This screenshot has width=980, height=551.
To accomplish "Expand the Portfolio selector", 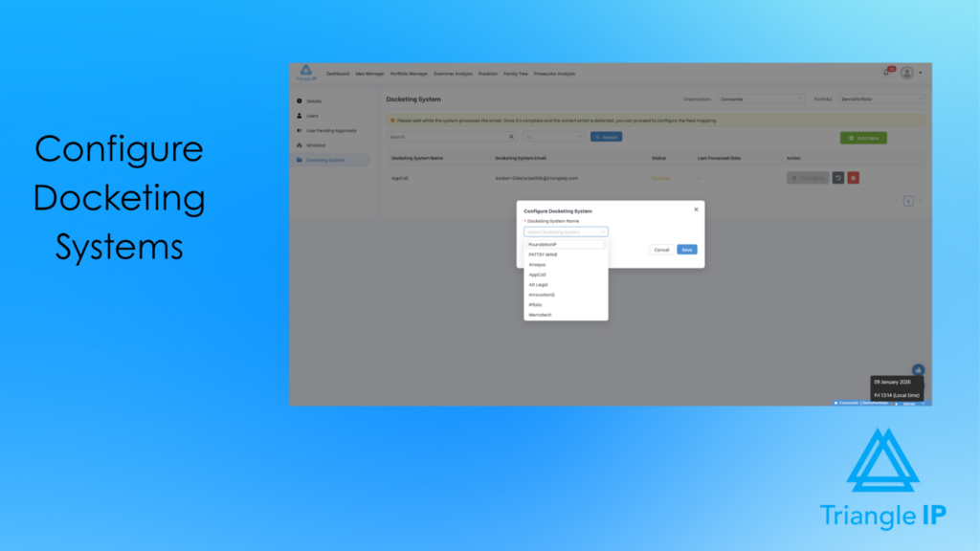I will (880, 99).
